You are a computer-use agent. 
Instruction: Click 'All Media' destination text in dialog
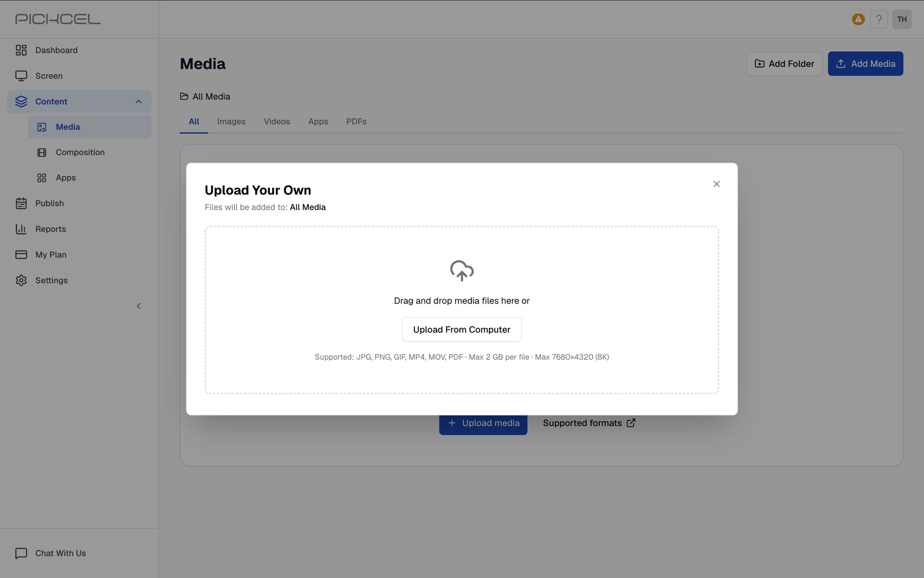(308, 207)
